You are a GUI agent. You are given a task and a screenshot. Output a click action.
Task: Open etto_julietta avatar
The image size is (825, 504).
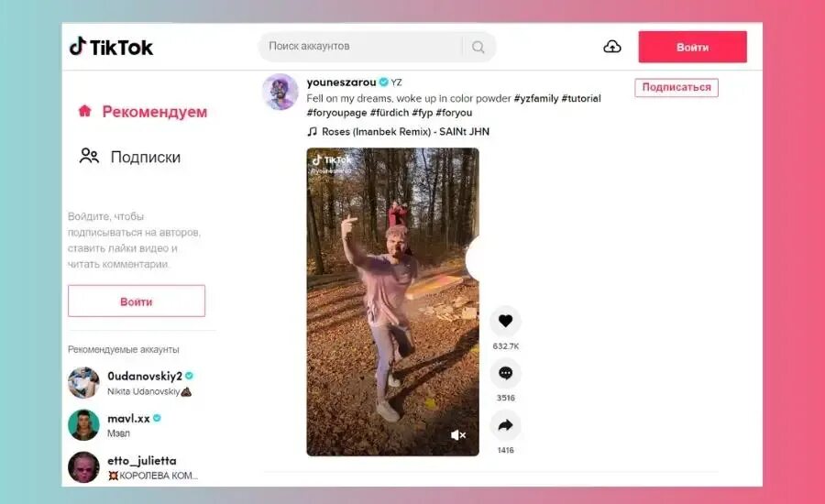pyautogui.click(x=83, y=466)
